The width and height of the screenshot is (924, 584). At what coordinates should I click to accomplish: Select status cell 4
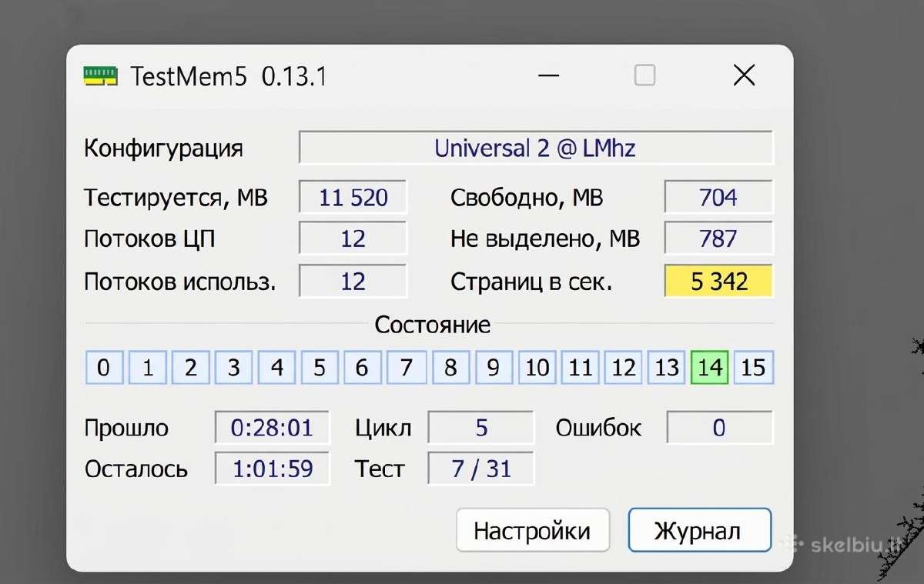coord(277,368)
